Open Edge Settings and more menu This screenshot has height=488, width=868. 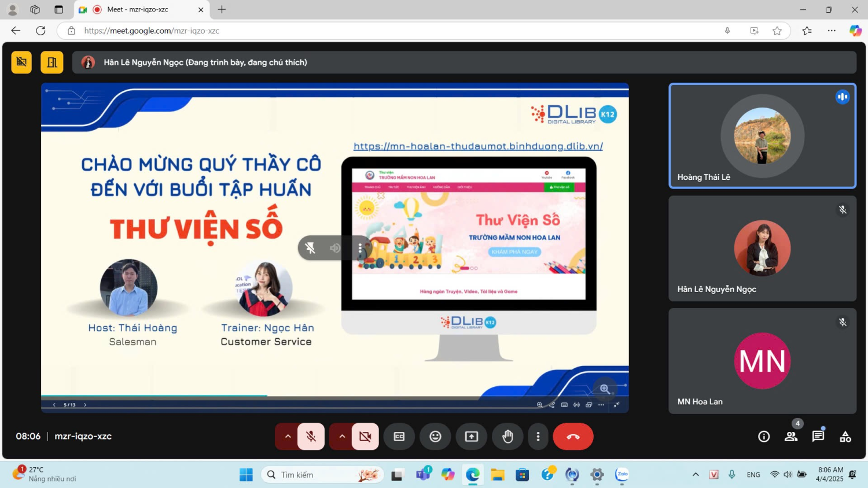(x=832, y=31)
